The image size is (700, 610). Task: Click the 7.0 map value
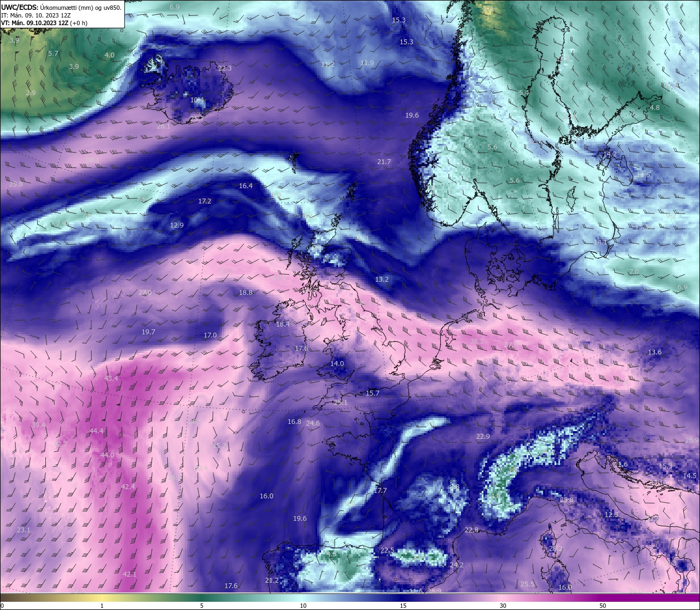[634, 272]
